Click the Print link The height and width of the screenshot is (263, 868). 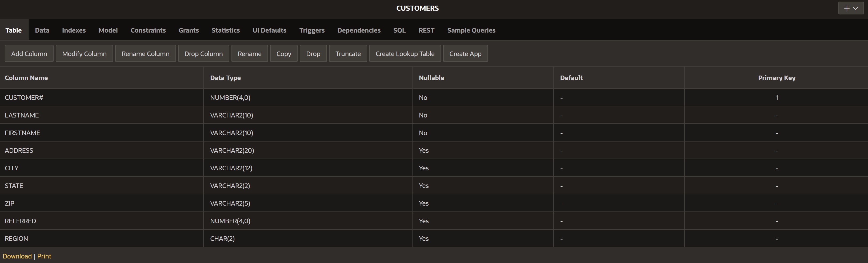coord(44,256)
